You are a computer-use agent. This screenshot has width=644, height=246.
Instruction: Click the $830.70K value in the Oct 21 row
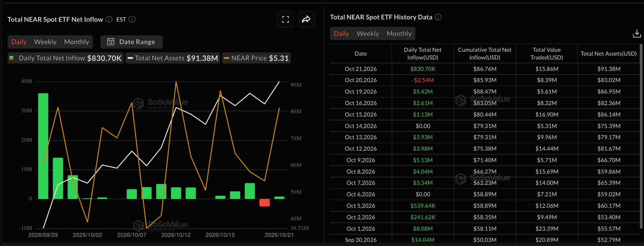tap(423, 69)
